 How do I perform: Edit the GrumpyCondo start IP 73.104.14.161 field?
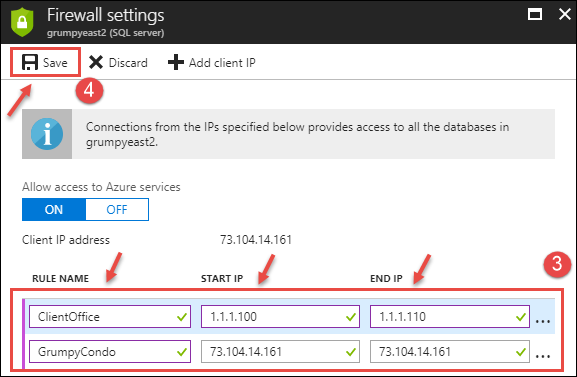280,351
